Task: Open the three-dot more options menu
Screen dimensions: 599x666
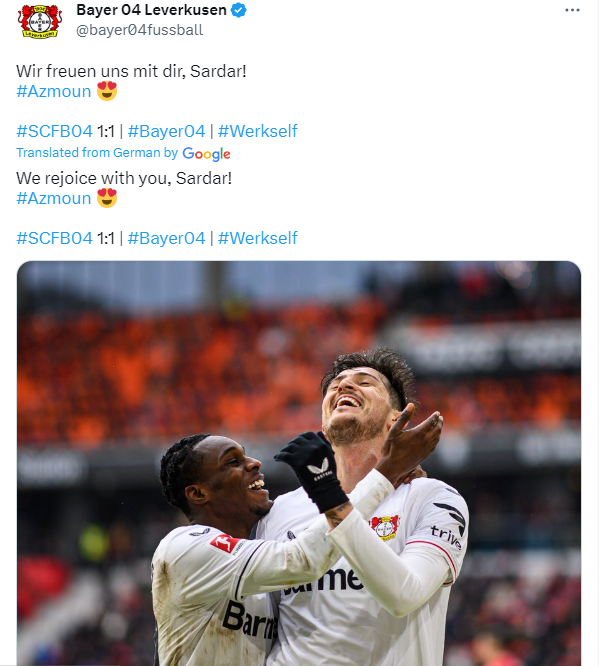Action: click(x=572, y=10)
